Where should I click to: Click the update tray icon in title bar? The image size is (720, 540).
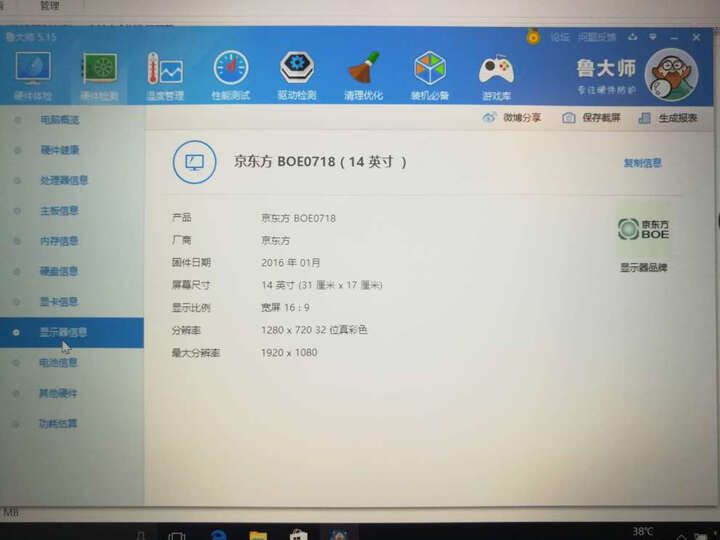coord(633,37)
